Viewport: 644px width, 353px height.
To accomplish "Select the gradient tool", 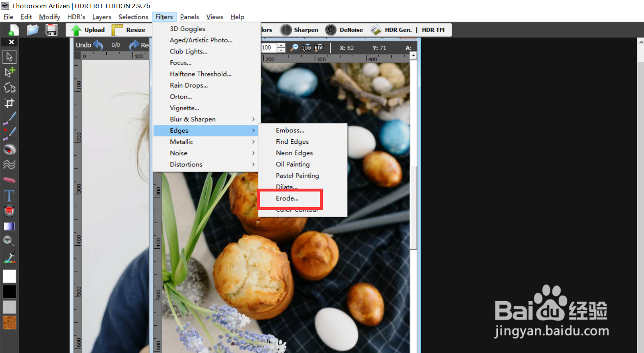I will click(9, 226).
